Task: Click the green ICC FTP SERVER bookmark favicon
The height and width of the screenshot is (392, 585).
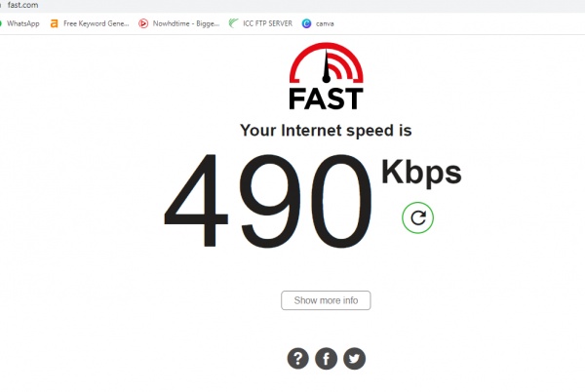Action: tap(234, 23)
